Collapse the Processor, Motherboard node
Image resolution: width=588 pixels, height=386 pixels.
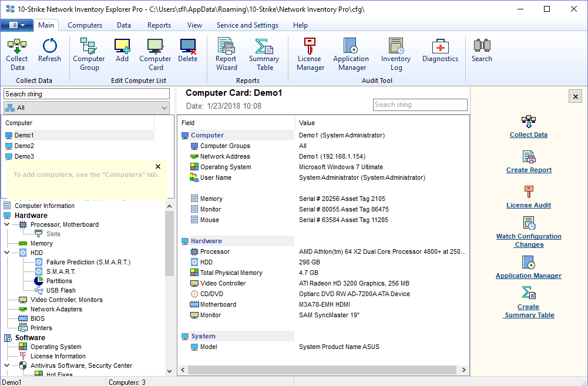pyautogui.click(x=6, y=224)
